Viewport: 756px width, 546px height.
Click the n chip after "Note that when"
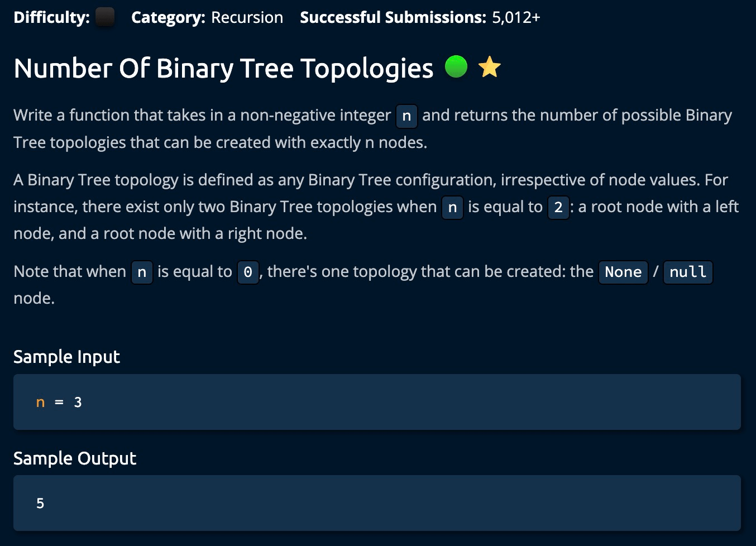click(x=142, y=272)
